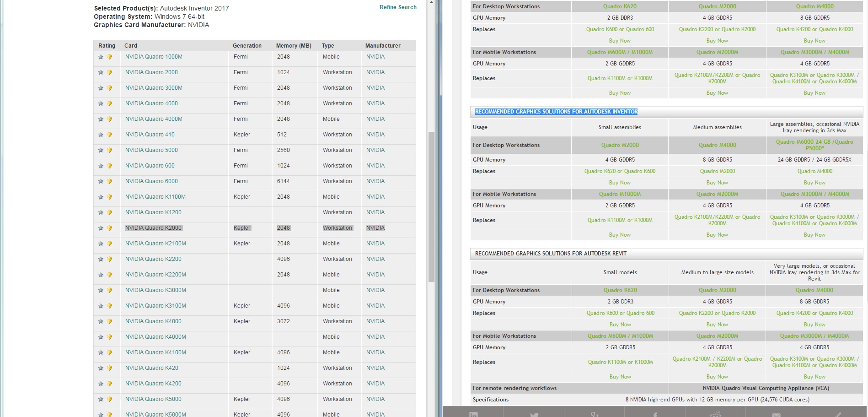This screenshot has height=417, width=868.
Task: Click the scroll-up arrow of the left window scrollbar
Action: tap(431, 3)
